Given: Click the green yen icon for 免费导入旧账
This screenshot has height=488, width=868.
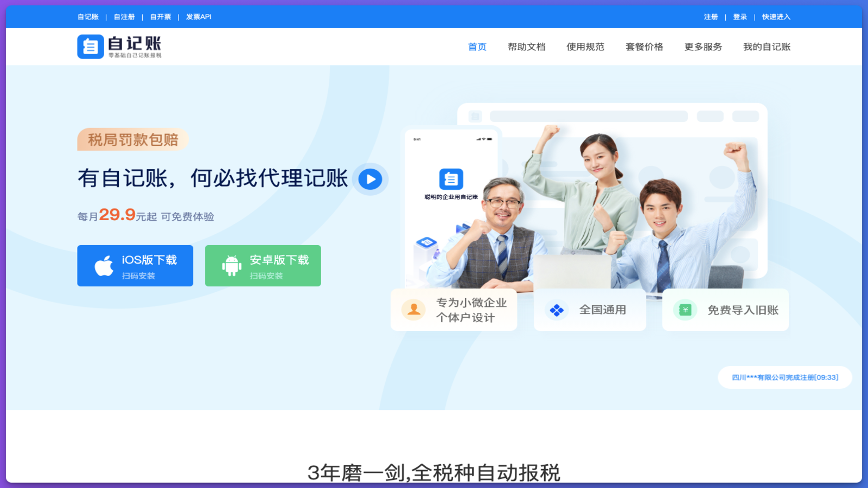Looking at the screenshot, I should point(685,310).
